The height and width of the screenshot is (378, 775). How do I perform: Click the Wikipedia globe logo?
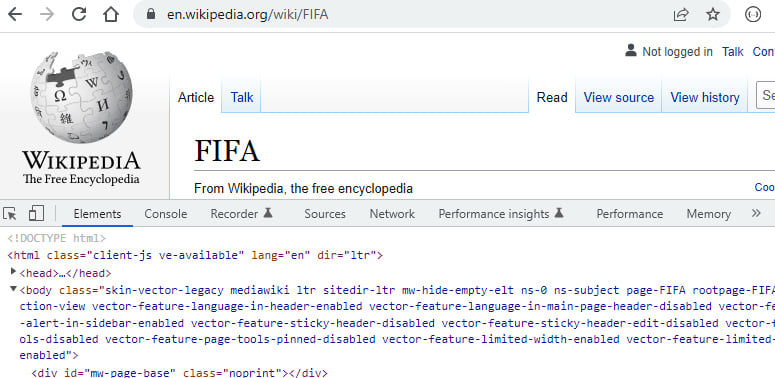tap(81, 97)
